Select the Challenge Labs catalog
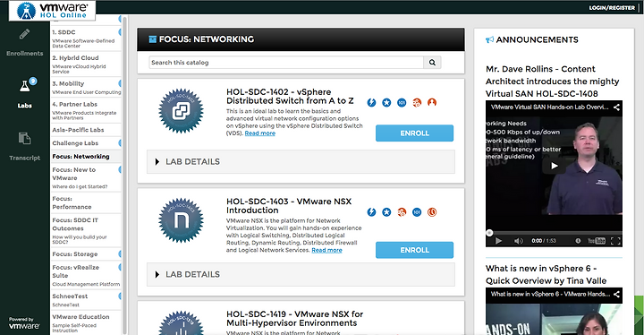Viewport: 644px width, 335px height. click(86, 143)
